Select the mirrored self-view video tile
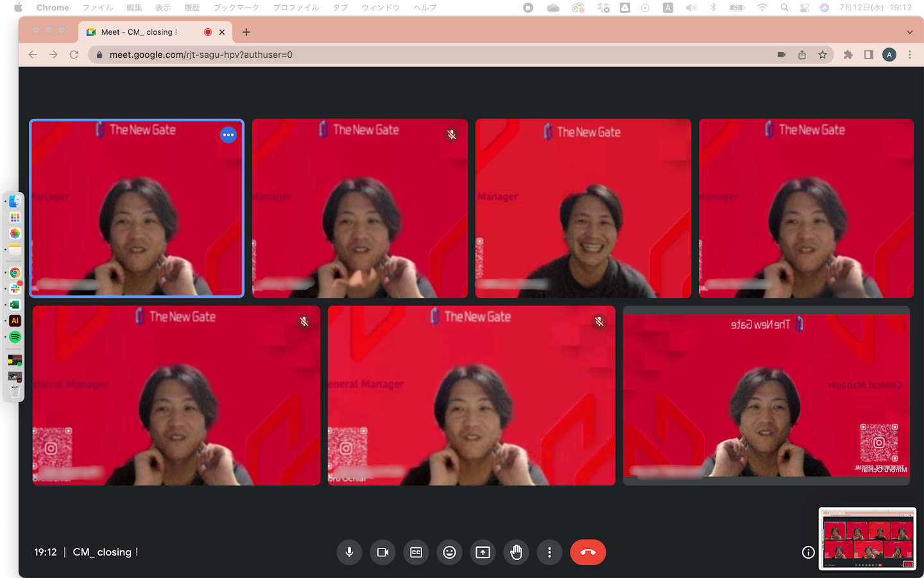924x578 pixels. pyautogui.click(x=766, y=396)
